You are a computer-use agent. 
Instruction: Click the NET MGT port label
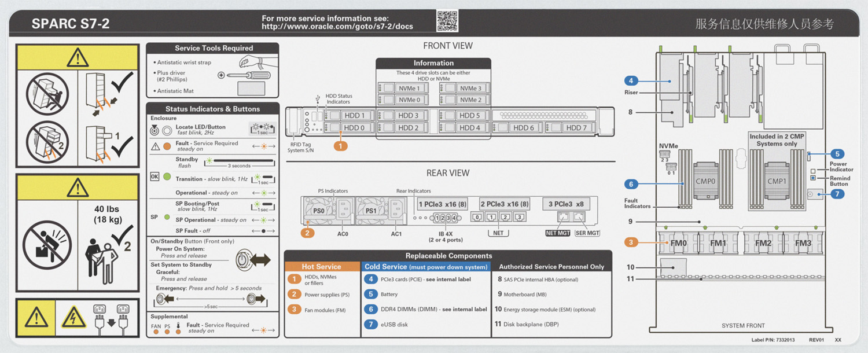click(558, 233)
